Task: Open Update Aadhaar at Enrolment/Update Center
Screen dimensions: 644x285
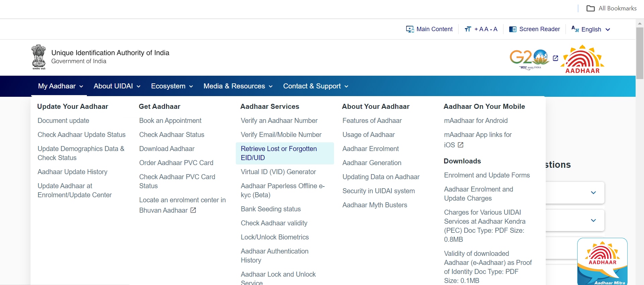Action: coord(74,190)
